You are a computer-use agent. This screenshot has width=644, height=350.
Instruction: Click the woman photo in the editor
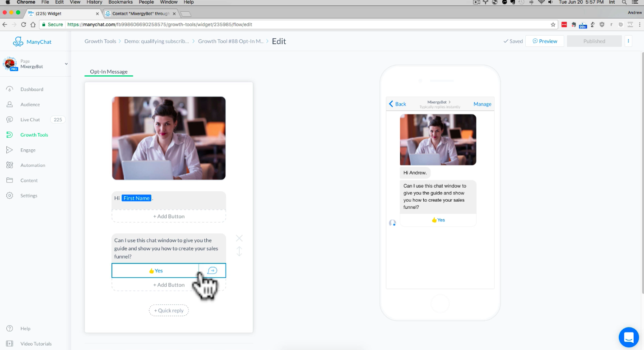169,138
